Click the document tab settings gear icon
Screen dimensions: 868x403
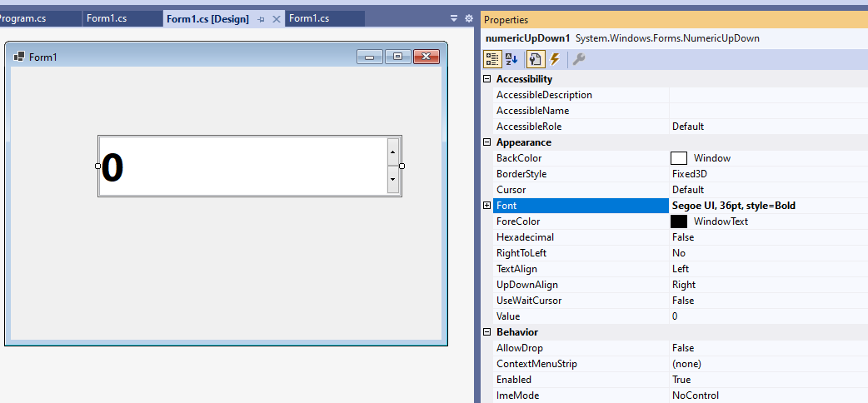coord(469,18)
